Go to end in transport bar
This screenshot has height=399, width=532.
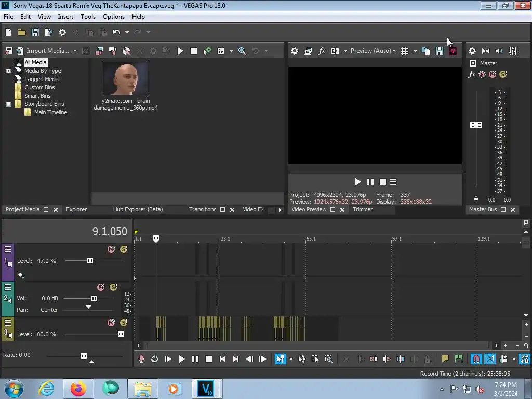[x=236, y=359]
